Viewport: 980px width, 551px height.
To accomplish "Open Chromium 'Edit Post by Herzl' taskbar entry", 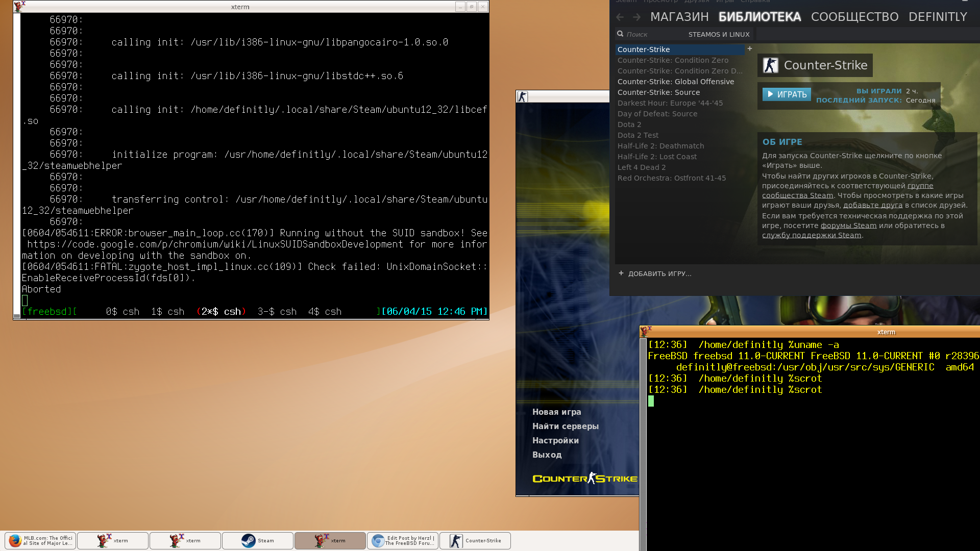I will pos(403,541).
